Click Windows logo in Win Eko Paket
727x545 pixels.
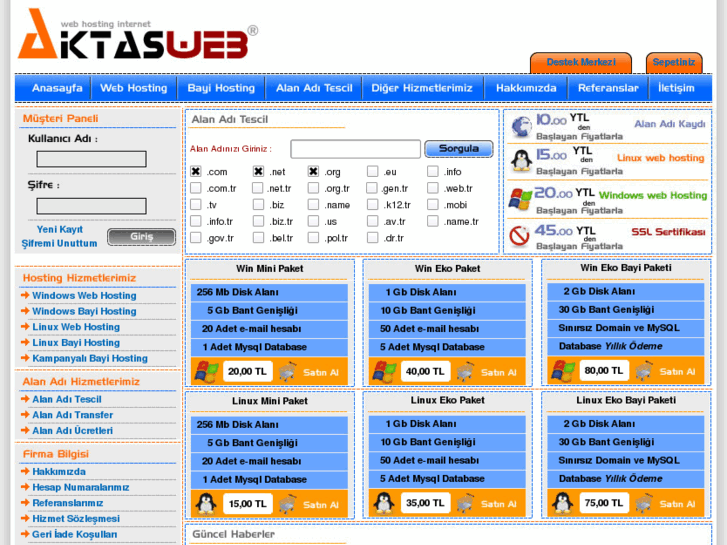(x=384, y=372)
